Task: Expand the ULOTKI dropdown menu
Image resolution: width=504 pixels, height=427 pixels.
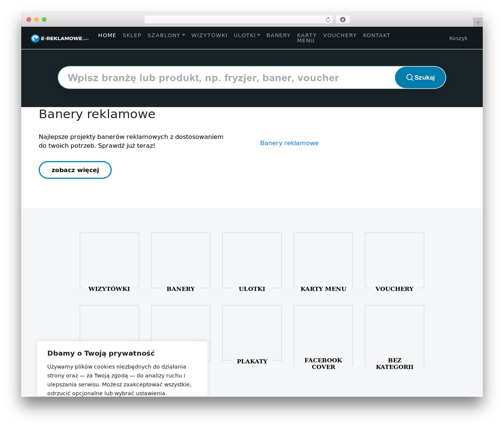Action: [247, 35]
